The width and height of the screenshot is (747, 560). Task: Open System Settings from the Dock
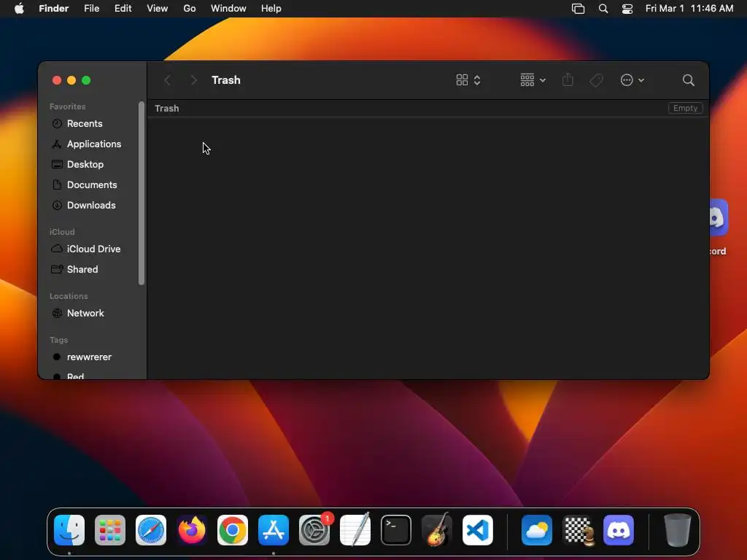click(x=314, y=530)
